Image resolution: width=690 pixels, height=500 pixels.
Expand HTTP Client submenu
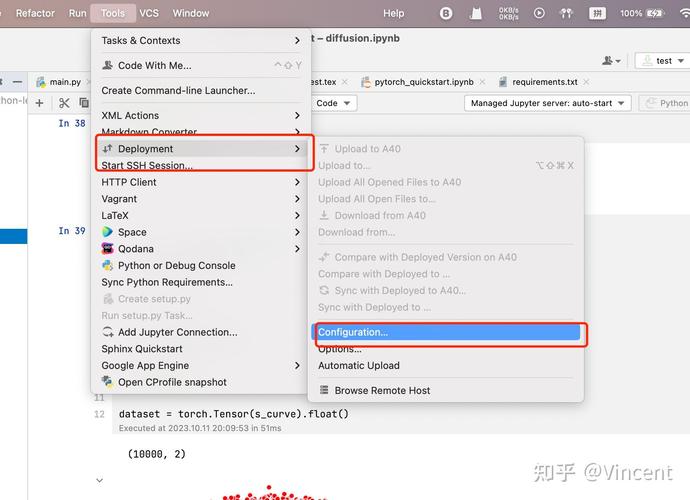pyautogui.click(x=201, y=182)
